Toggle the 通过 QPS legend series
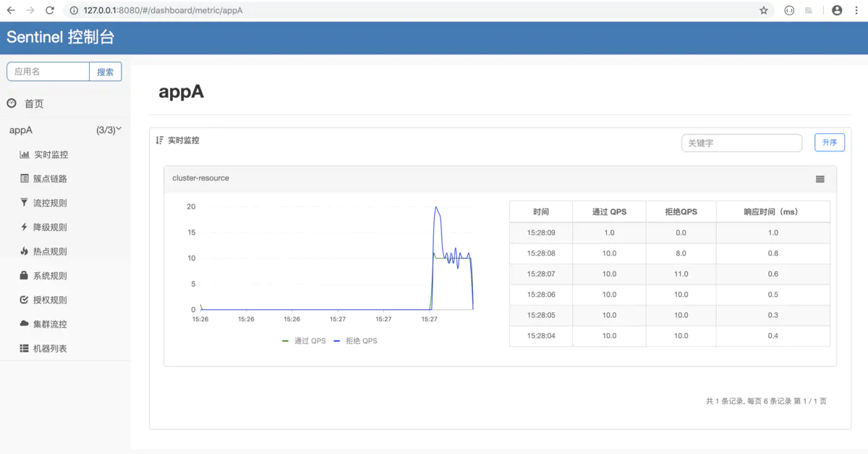Screen dimensions: 868x454 click(304, 340)
